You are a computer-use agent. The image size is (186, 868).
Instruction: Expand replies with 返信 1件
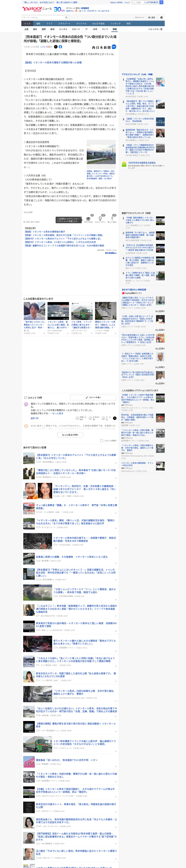[x=34, y=418]
